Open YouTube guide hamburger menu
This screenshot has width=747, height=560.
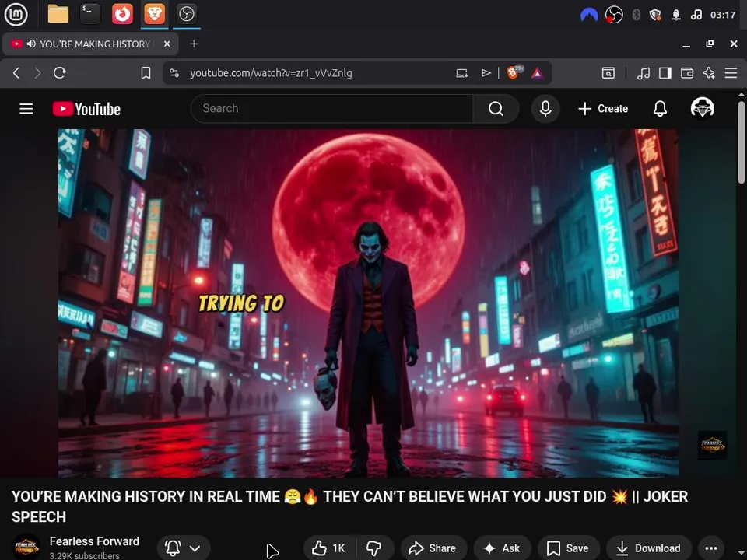(x=26, y=109)
